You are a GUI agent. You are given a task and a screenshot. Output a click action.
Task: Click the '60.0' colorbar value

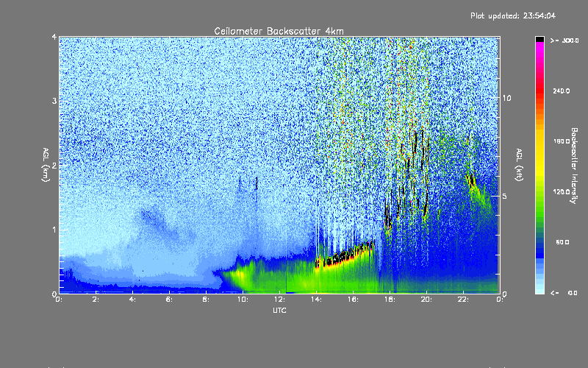[562, 242]
